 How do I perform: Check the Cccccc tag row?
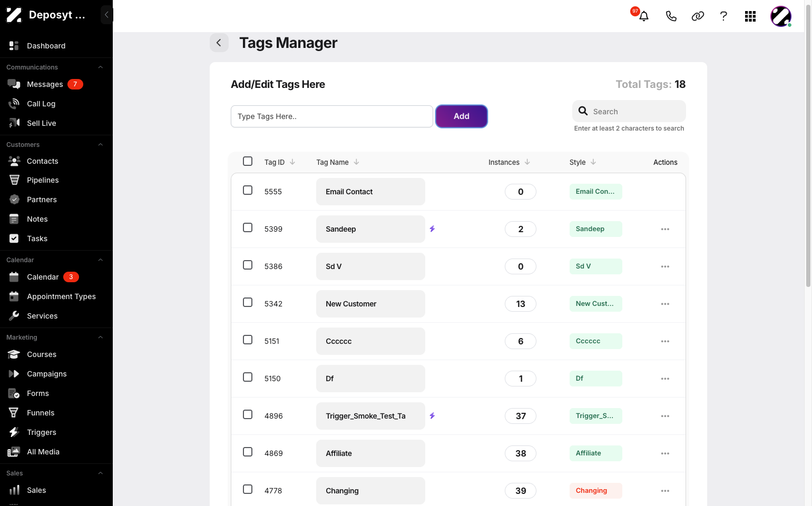coord(248,340)
